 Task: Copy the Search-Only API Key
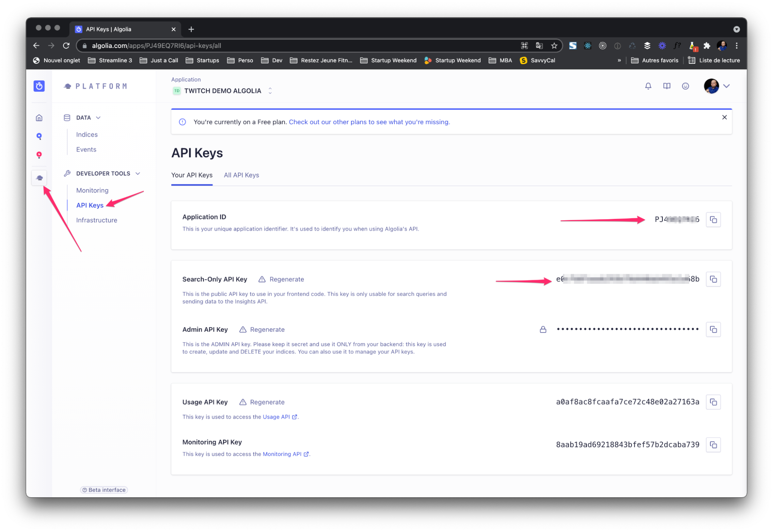click(713, 279)
